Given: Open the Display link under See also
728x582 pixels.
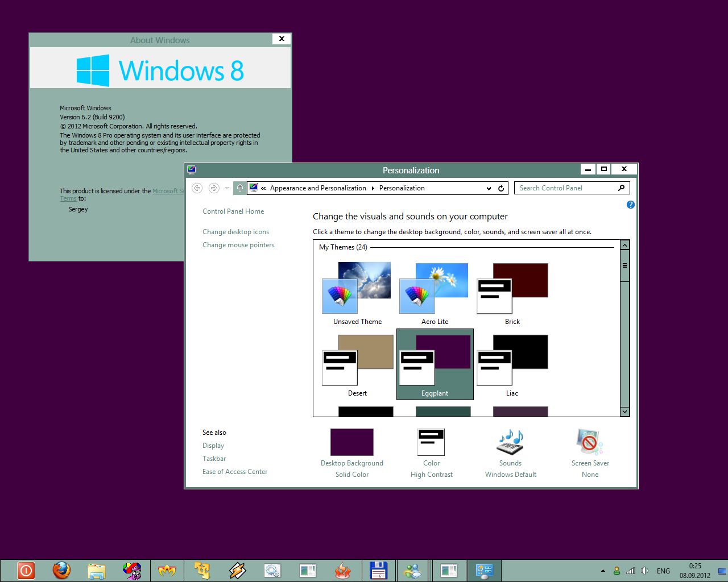Looking at the screenshot, I should coord(213,446).
